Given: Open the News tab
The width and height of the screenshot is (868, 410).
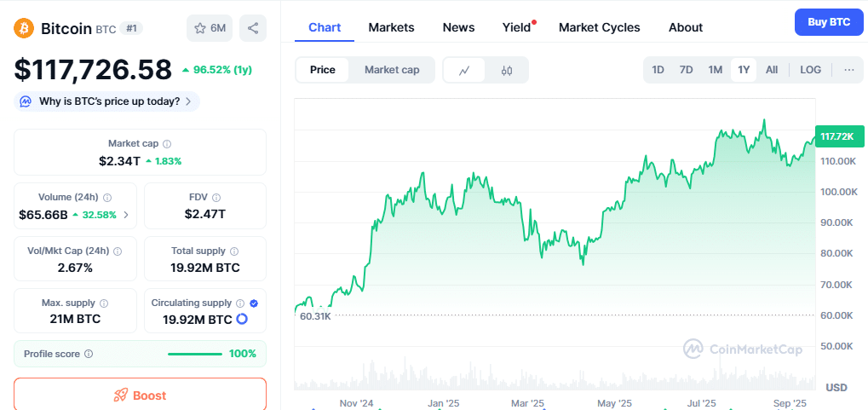Looking at the screenshot, I should click(x=458, y=27).
